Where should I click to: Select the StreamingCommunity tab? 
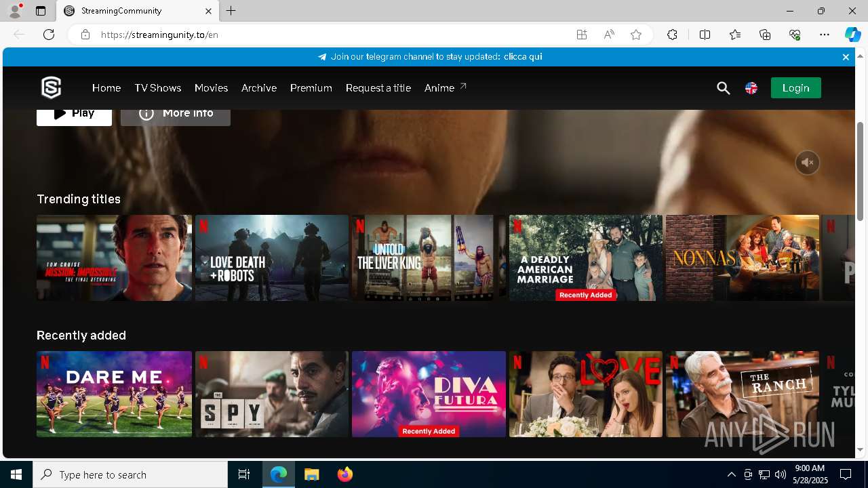[137, 11]
